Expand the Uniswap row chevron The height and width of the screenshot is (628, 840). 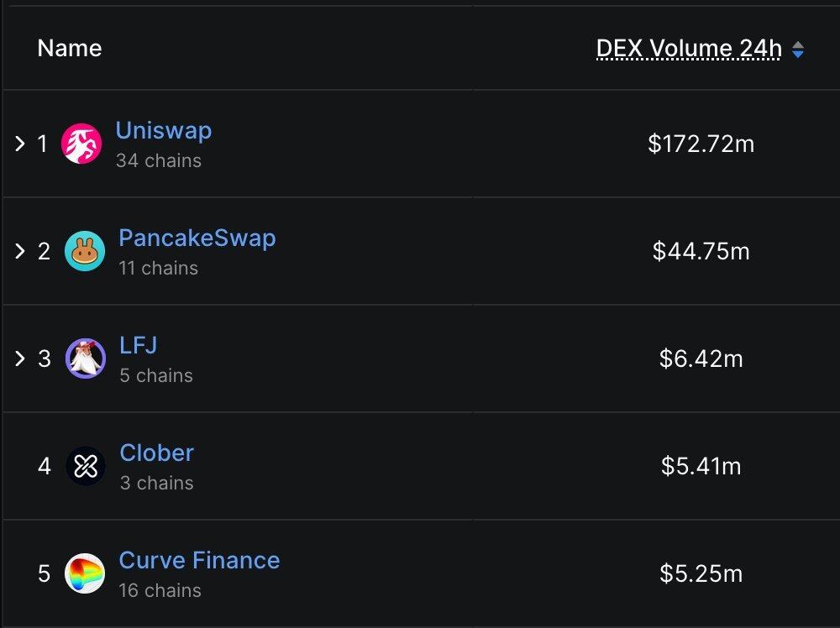pyautogui.click(x=20, y=144)
